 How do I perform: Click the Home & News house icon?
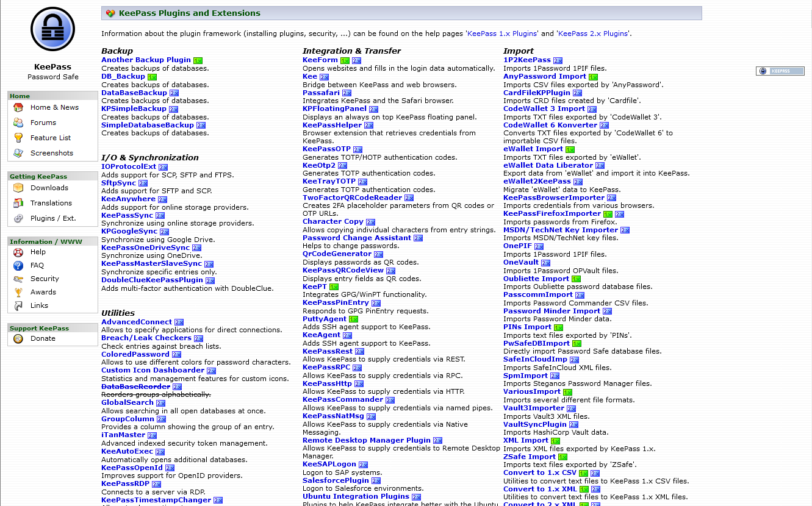click(x=18, y=107)
